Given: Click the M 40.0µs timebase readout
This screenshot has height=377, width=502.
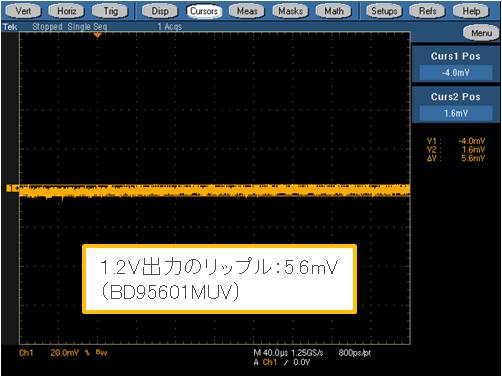Looking at the screenshot, I should pos(271,353).
